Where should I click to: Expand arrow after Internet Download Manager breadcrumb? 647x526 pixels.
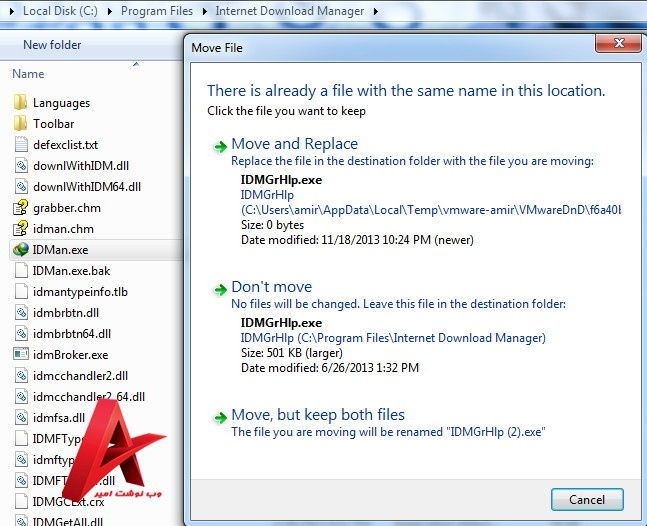coord(375,11)
